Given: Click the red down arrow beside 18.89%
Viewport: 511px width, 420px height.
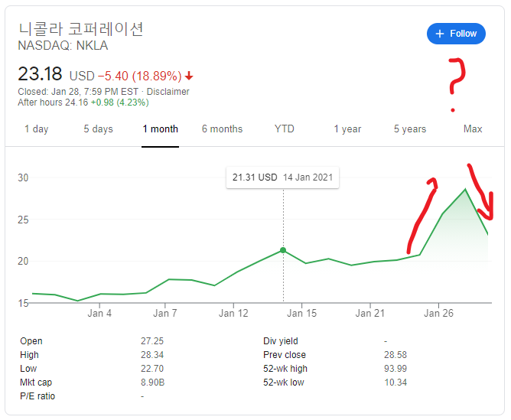Looking at the screenshot, I should tap(189, 76).
